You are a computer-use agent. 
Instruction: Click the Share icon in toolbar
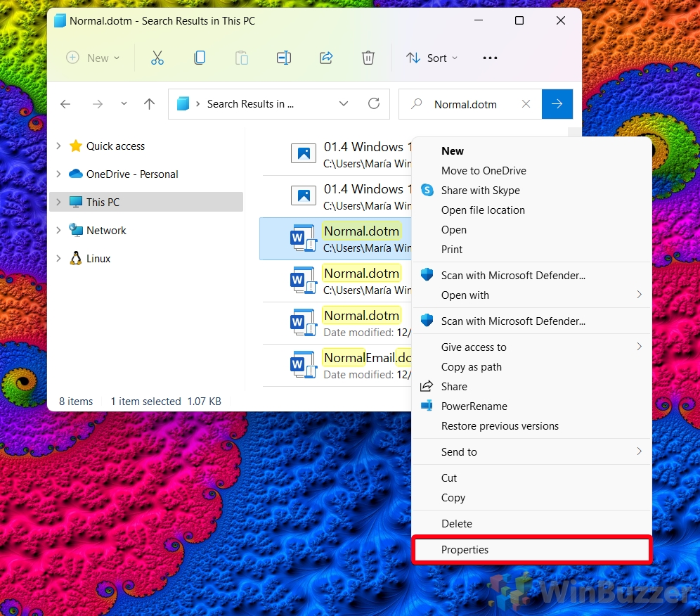[326, 58]
